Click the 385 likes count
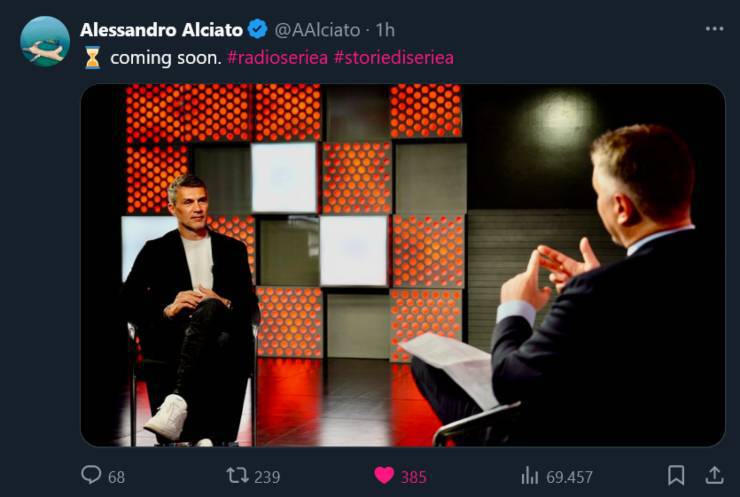 point(414,477)
